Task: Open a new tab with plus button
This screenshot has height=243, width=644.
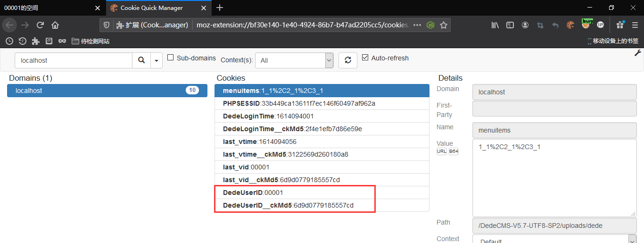Action: (x=220, y=8)
